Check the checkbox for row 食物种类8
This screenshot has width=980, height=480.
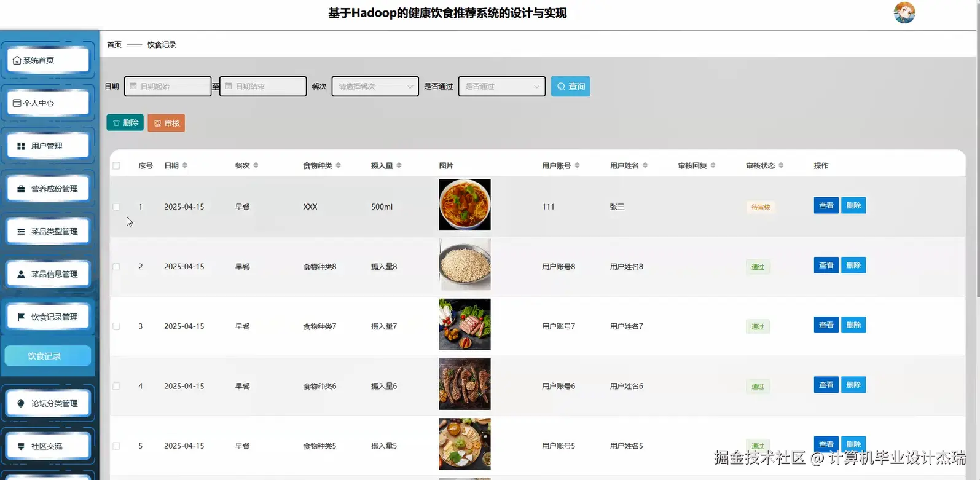[x=116, y=267]
